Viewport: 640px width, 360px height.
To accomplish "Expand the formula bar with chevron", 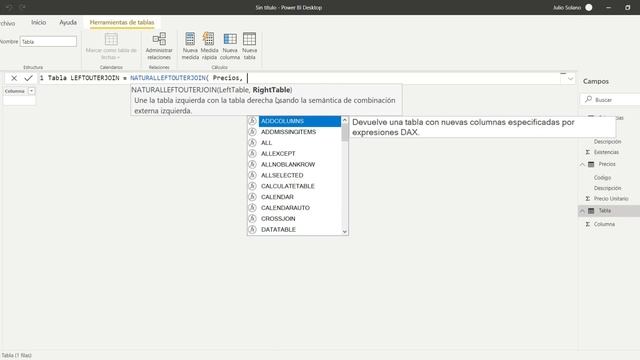I will click(570, 78).
